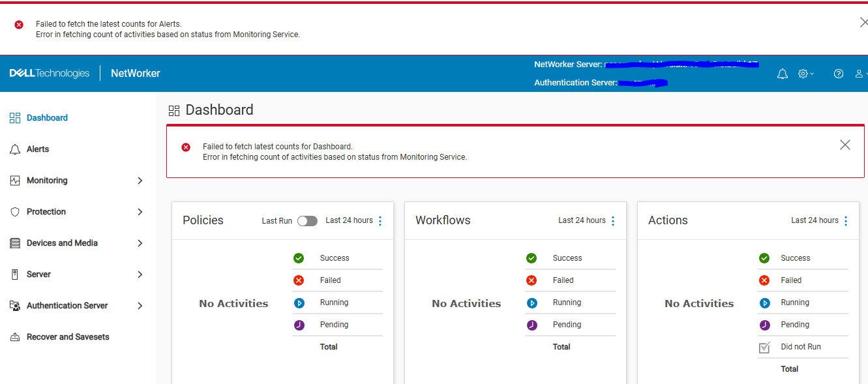Open the Monitoring sidebar item

coord(47,181)
